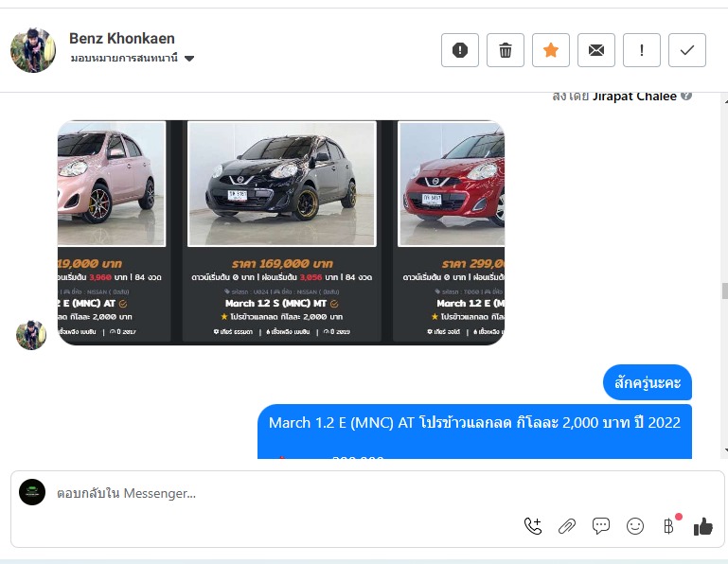Click the chat scrollbar thumb
This screenshot has width=728, height=564.
pos(724,291)
